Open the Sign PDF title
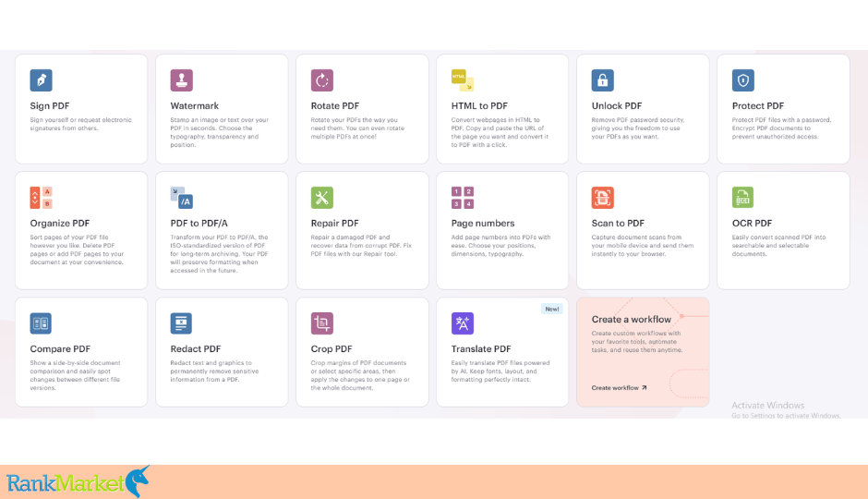 pyautogui.click(x=50, y=105)
